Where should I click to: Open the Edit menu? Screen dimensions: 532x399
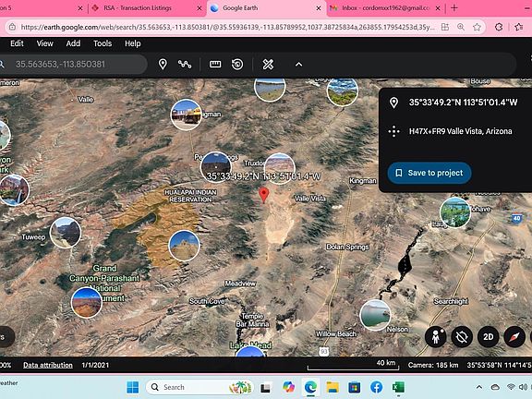click(x=17, y=43)
